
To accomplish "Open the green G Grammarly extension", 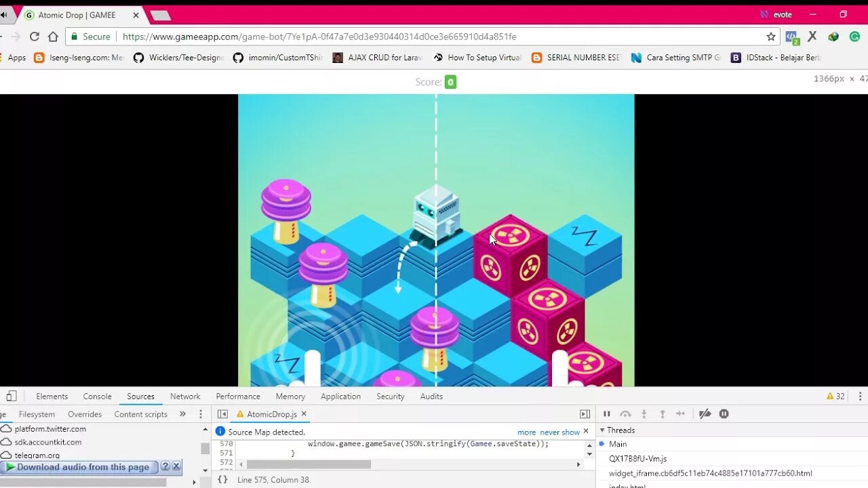I will pos(853,37).
